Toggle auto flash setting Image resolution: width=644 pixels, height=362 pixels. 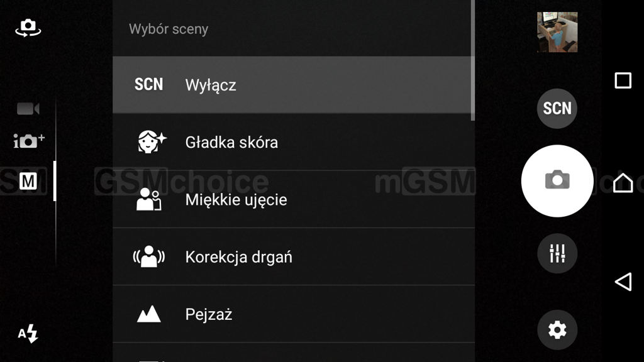pos(28,333)
